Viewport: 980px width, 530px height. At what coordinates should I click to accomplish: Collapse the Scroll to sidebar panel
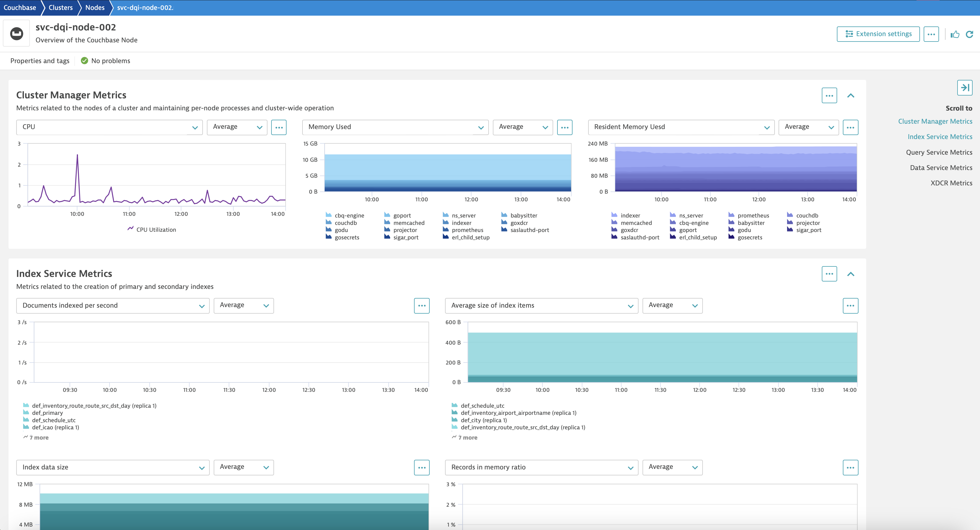tap(965, 88)
